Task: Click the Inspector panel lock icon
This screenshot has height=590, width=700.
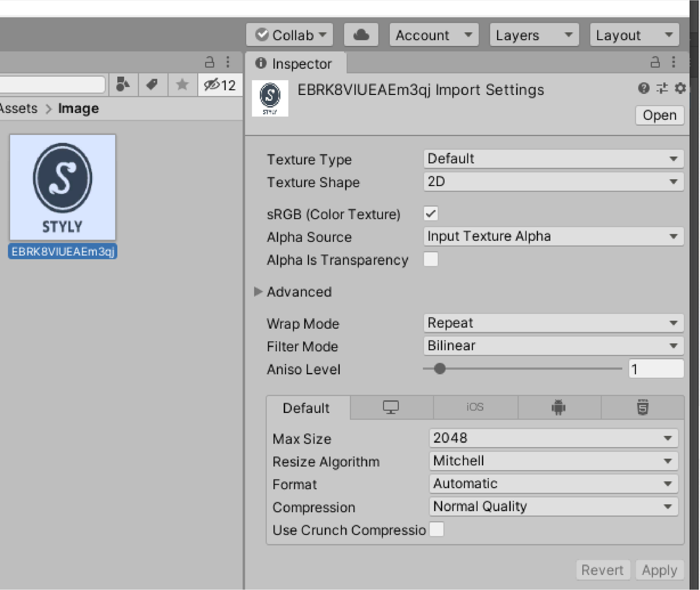Action: click(655, 62)
